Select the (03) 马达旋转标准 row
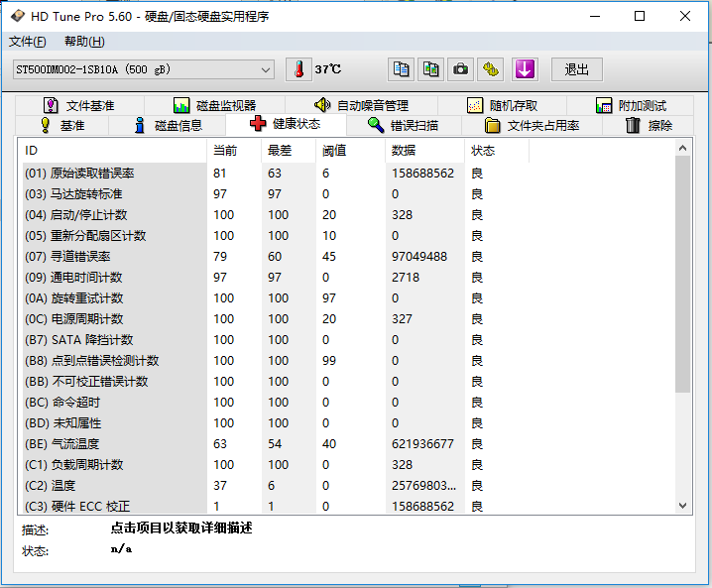The height and width of the screenshot is (588, 712). point(275,194)
